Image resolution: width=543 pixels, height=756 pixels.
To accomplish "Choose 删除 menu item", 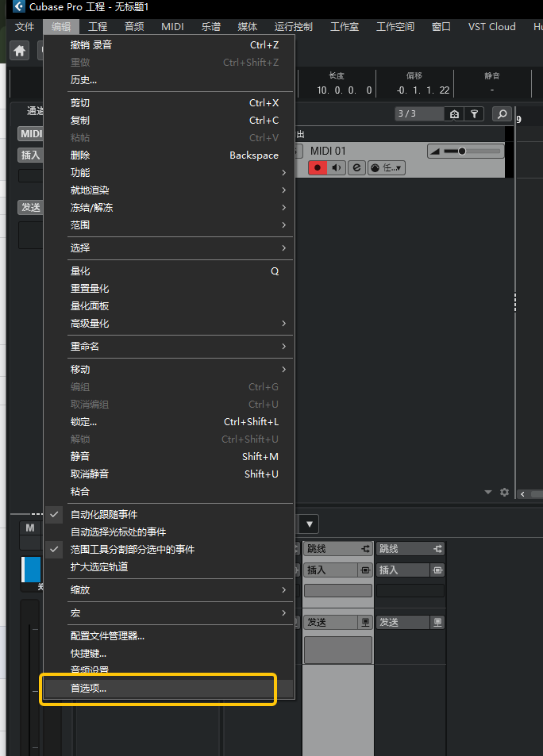I will pos(169,155).
